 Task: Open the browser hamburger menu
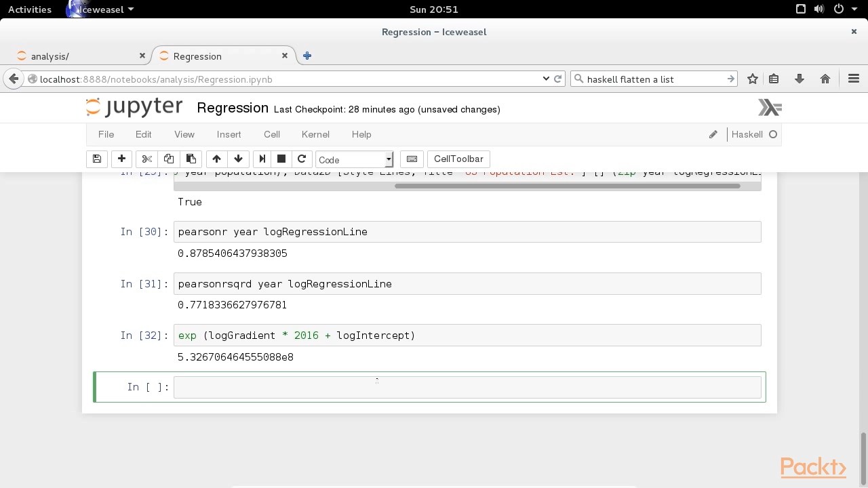click(x=854, y=79)
